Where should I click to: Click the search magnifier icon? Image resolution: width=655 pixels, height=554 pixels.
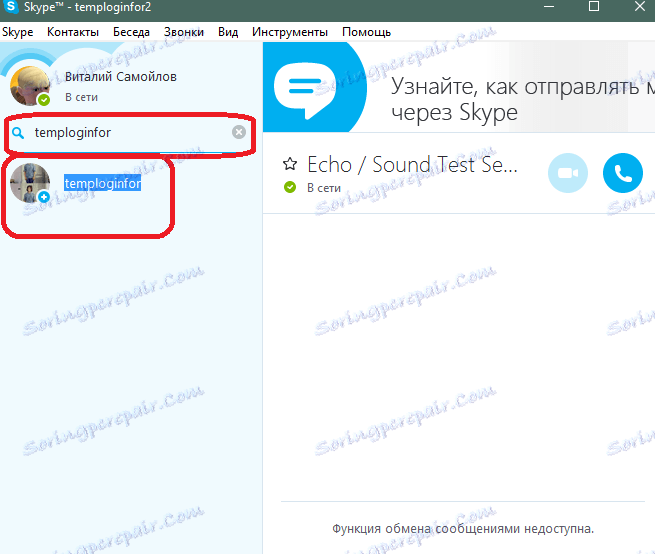coord(18,133)
